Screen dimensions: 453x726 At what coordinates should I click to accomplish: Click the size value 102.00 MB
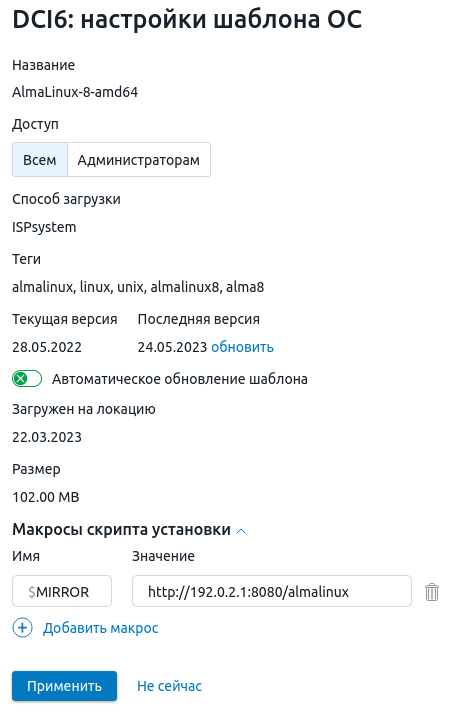46,497
